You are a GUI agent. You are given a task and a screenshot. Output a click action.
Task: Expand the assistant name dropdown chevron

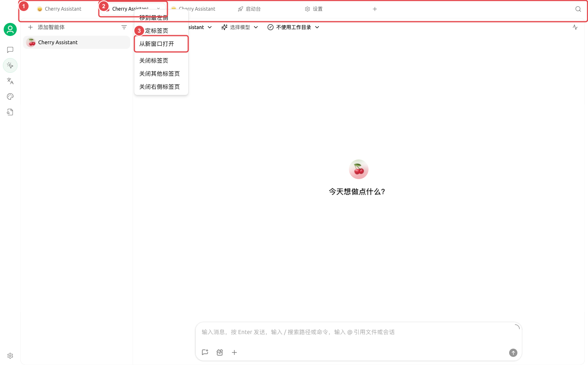[209, 27]
